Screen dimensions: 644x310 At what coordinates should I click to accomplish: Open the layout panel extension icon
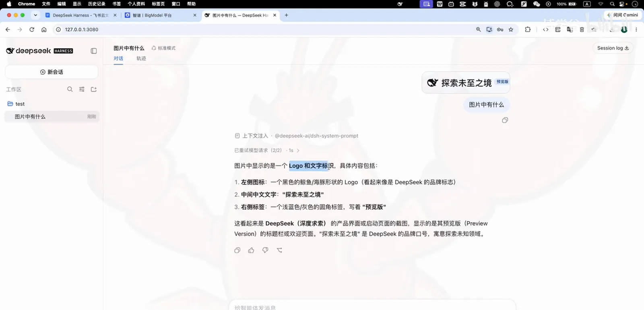[557, 29]
